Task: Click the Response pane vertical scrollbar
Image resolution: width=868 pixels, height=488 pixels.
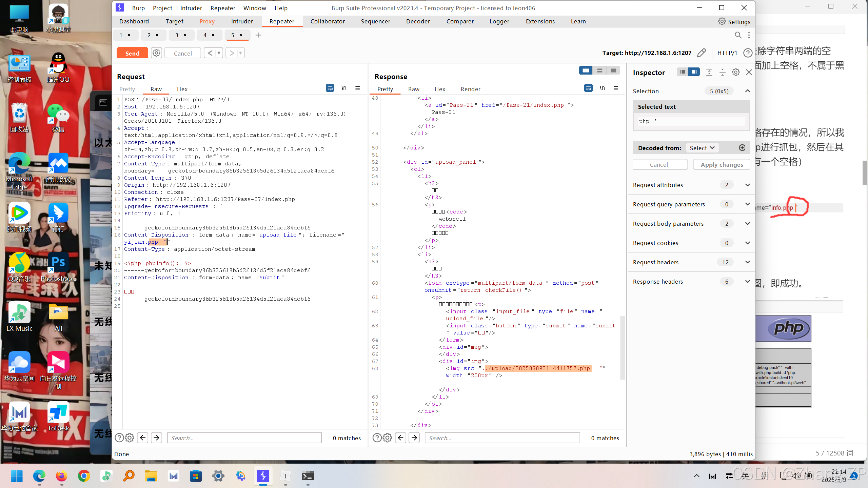Action: coord(622,347)
